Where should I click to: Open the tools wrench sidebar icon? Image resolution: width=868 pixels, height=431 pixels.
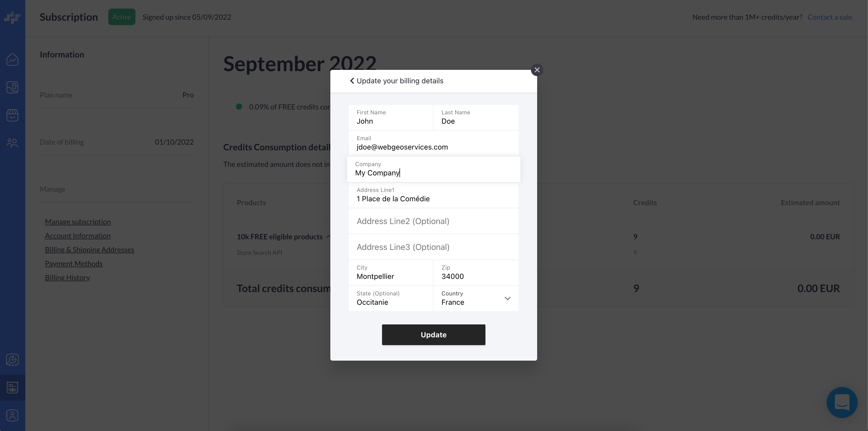12,360
